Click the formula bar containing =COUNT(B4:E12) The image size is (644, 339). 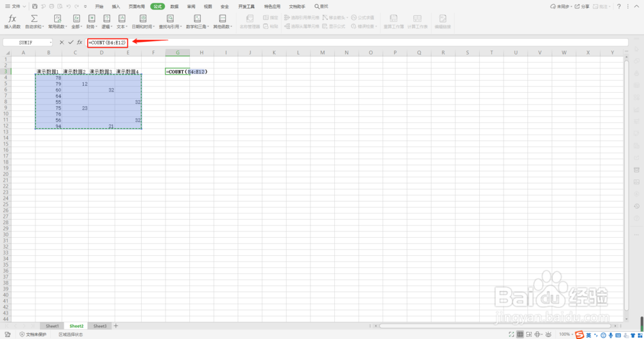357,43
